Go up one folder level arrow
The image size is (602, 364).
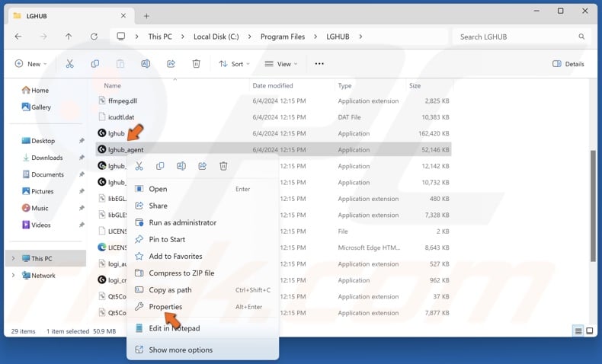(x=69, y=37)
